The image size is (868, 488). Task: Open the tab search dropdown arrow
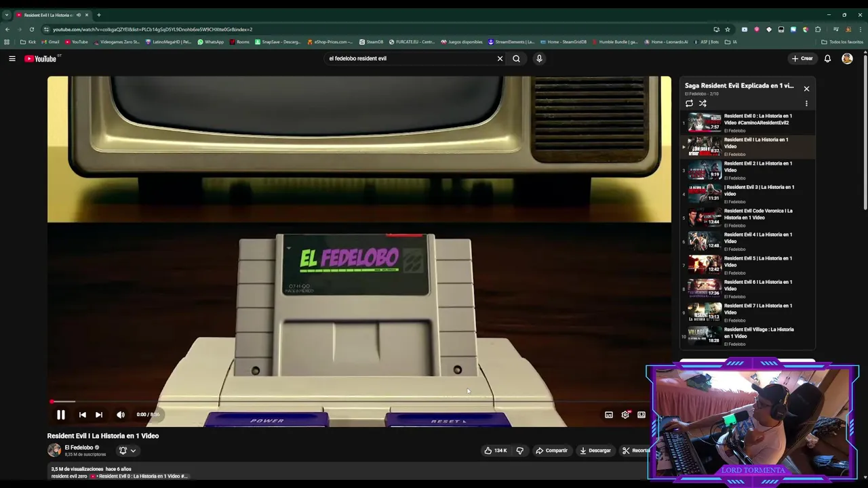pos(6,15)
